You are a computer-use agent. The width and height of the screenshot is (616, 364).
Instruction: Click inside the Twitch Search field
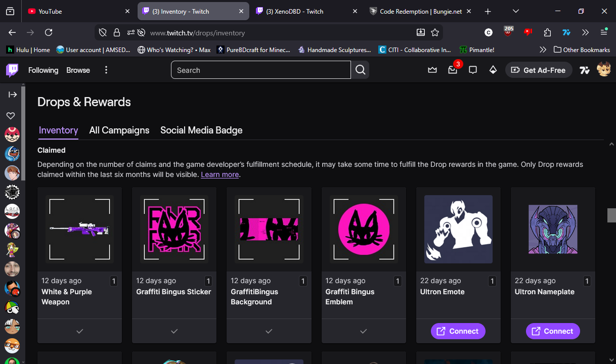[260, 70]
